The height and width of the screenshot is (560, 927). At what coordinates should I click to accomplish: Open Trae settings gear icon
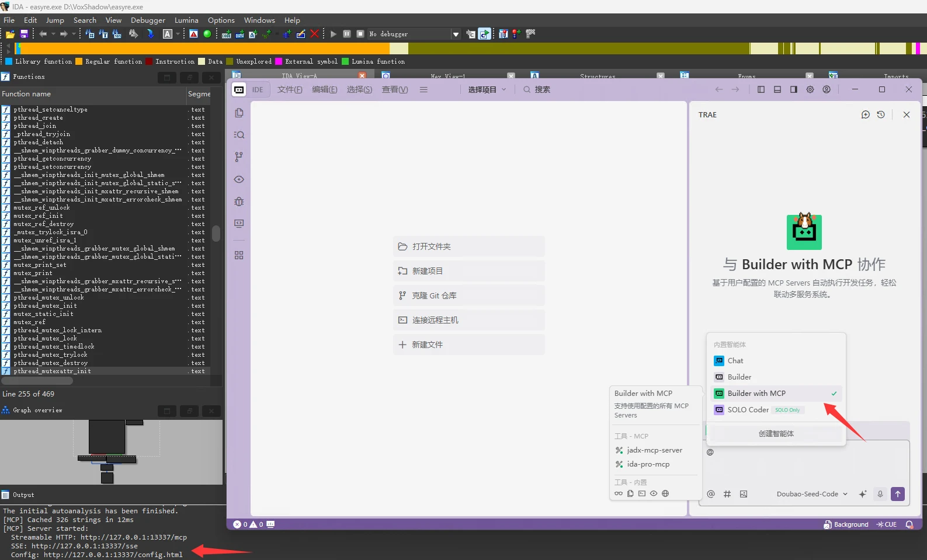(810, 89)
